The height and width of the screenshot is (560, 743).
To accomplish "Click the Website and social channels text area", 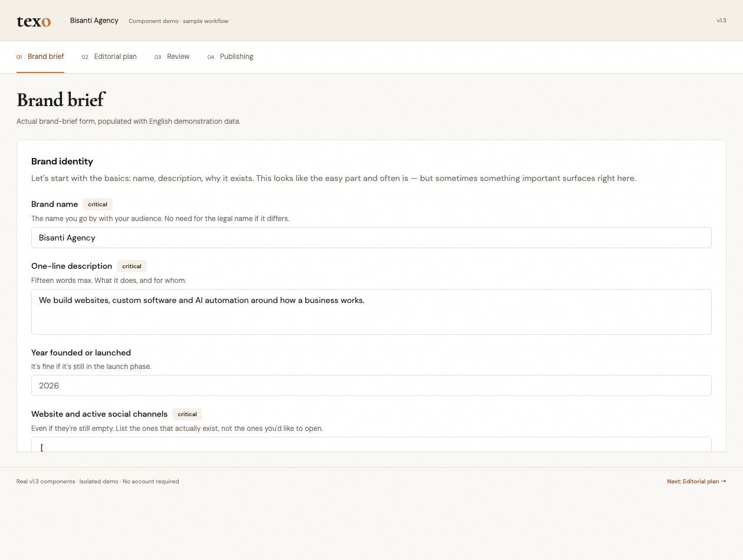I will tap(371, 444).
